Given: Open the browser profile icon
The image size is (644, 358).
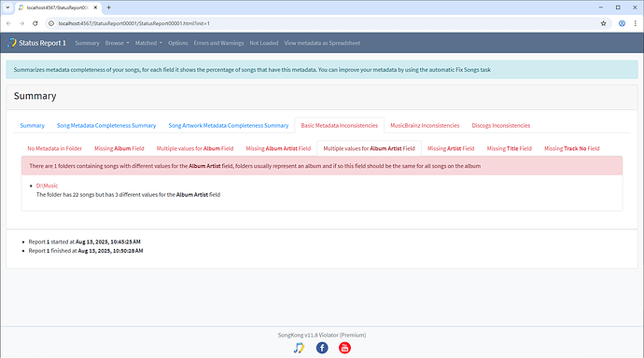Looking at the screenshot, I should pos(622,23).
